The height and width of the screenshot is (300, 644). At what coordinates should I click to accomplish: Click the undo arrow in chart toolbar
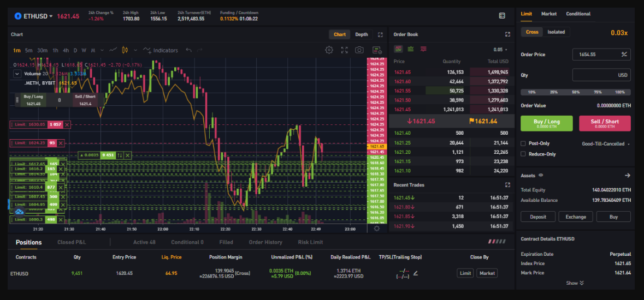point(188,50)
